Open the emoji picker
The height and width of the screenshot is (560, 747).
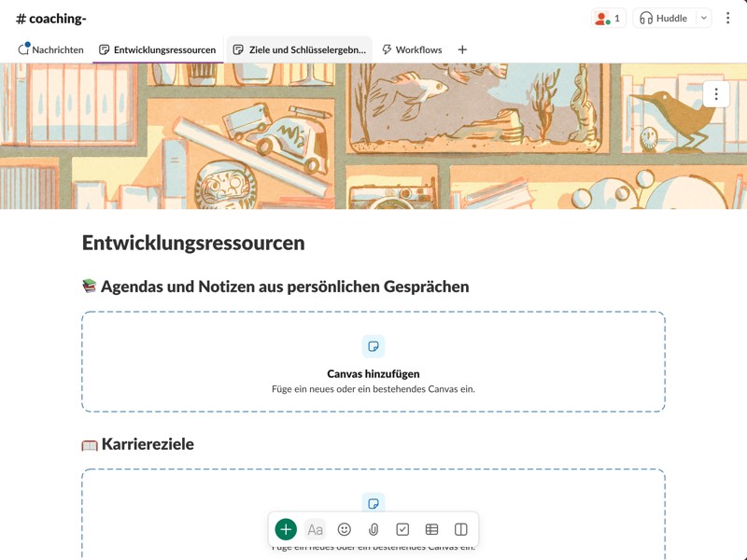pyautogui.click(x=345, y=529)
